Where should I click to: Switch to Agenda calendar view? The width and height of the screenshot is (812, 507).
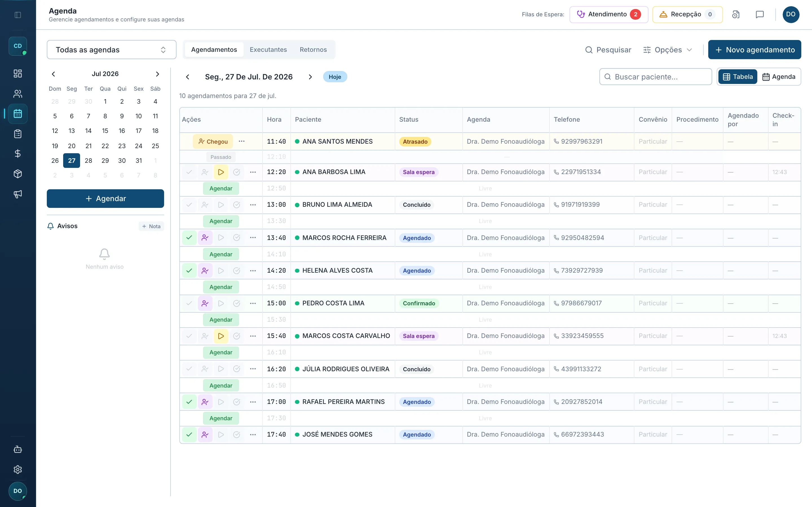coord(779,77)
